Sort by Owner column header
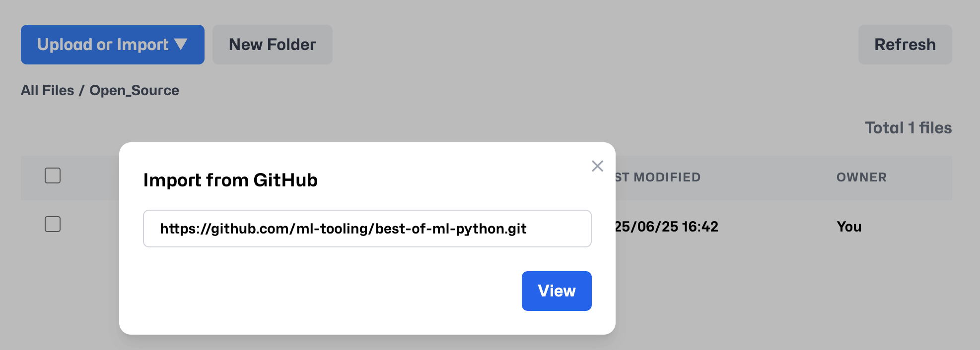 click(x=861, y=177)
